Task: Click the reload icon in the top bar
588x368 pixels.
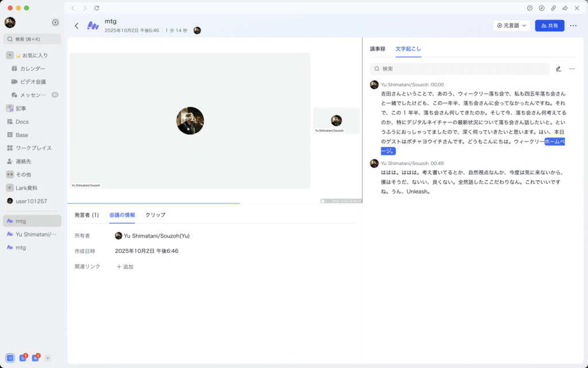Action: click(96, 8)
